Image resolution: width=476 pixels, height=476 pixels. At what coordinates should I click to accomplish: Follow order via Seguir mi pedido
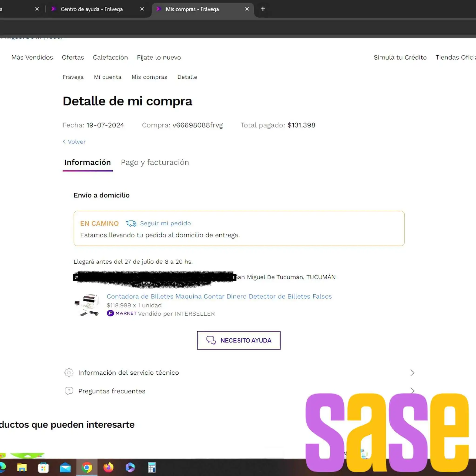(165, 223)
